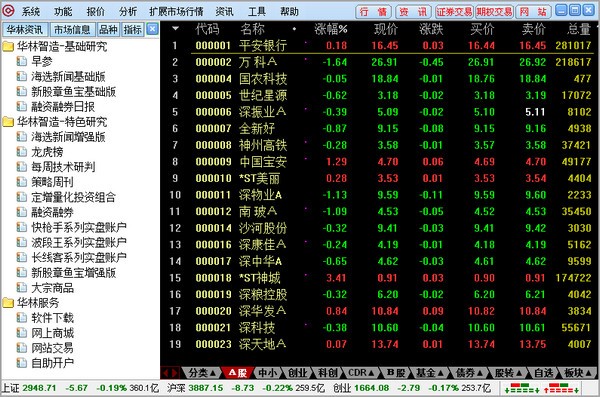The width and height of the screenshot is (600, 397).
Task: Click the red app logo icon
Action: coord(8,10)
